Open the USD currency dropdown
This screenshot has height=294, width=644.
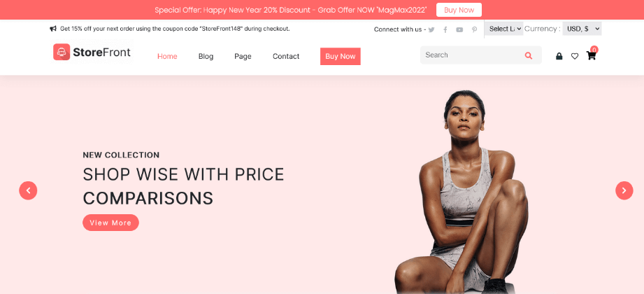tap(582, 29)
